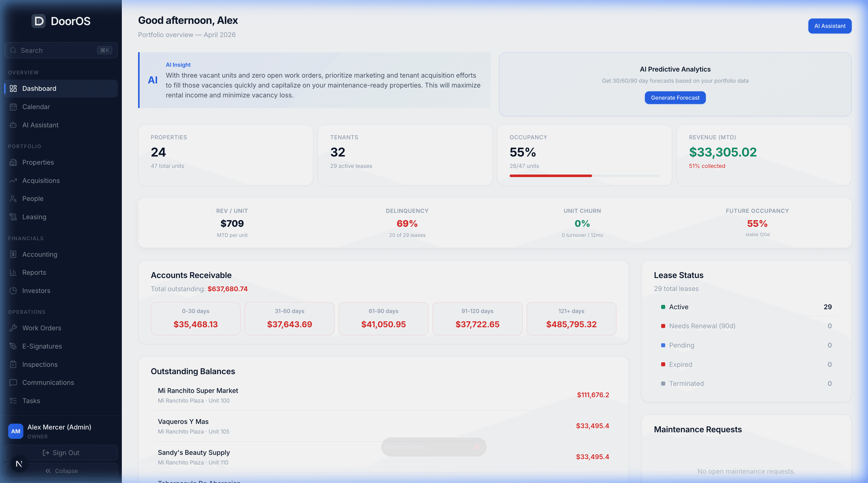Click the Collapse double chevron icon

48,471
